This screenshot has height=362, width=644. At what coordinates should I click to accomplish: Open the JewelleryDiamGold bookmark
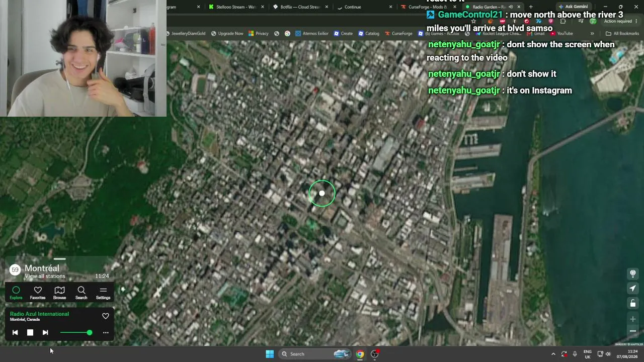186,34
